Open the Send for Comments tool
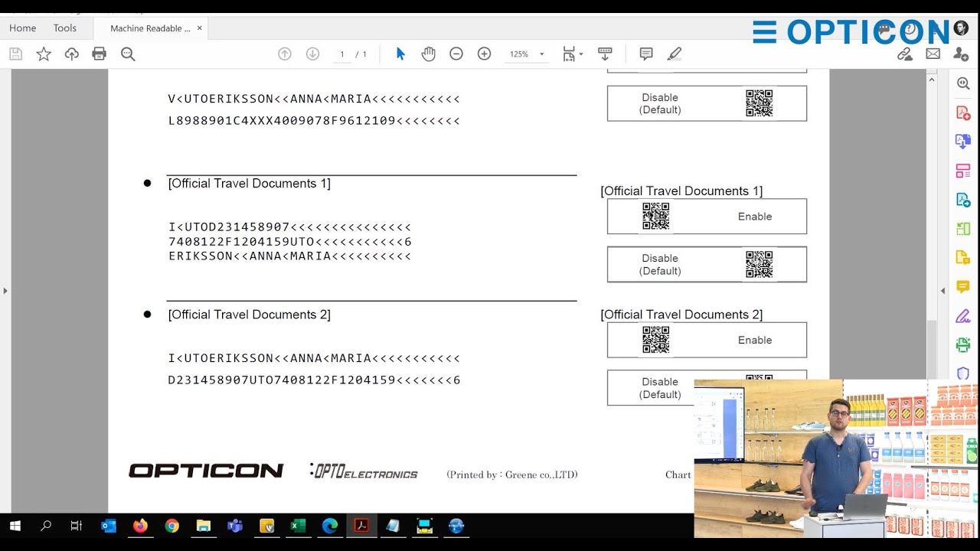This screenshot has height=551, width=980. [963, 258]
